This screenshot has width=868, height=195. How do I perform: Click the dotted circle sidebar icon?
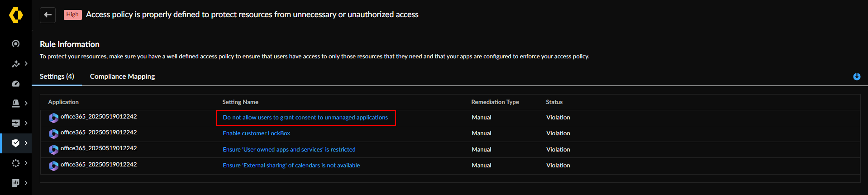[16, 163]
